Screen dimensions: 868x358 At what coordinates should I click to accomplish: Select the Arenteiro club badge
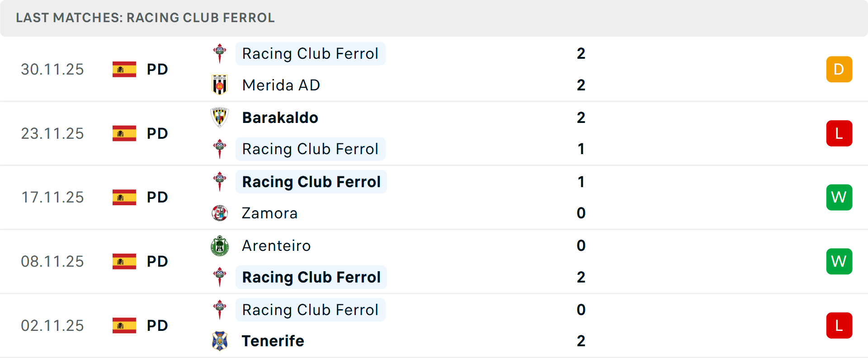220,246
